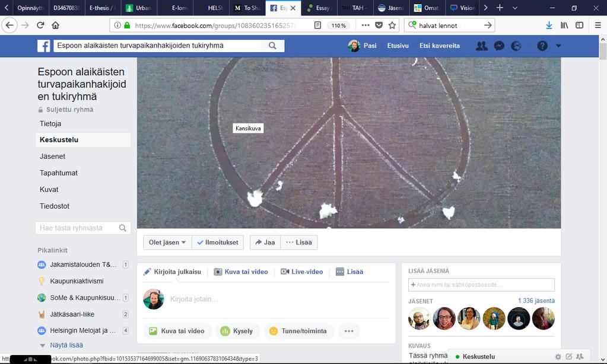Open chat settings gear icon

558,357
